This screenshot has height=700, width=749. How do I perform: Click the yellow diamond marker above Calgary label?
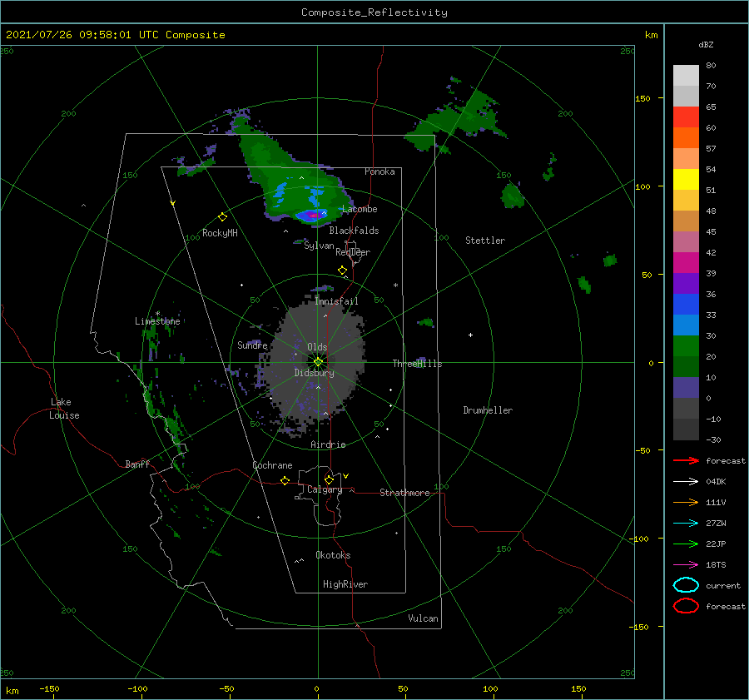(329, 479)
